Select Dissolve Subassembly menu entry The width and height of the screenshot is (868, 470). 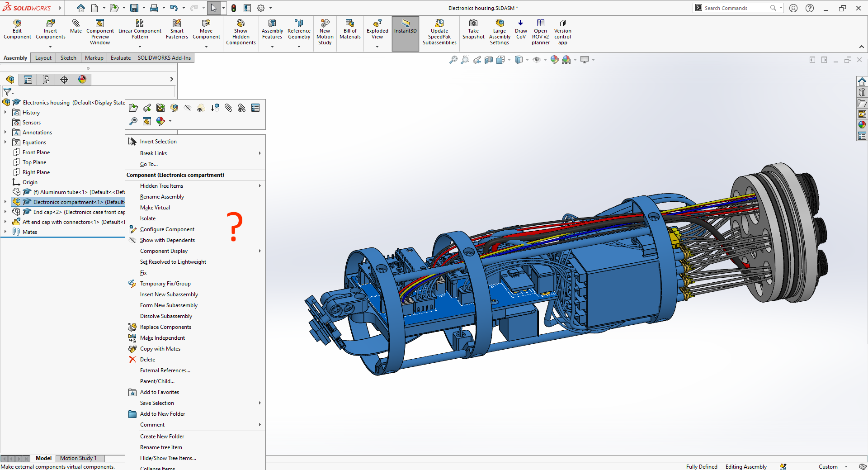pyautogui.click(x=195, y=316)
